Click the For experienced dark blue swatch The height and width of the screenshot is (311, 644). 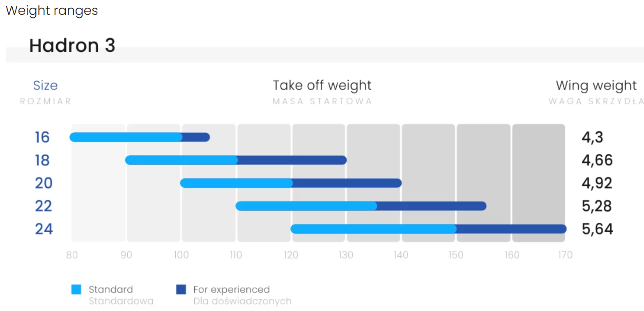[x=181, y=290]
